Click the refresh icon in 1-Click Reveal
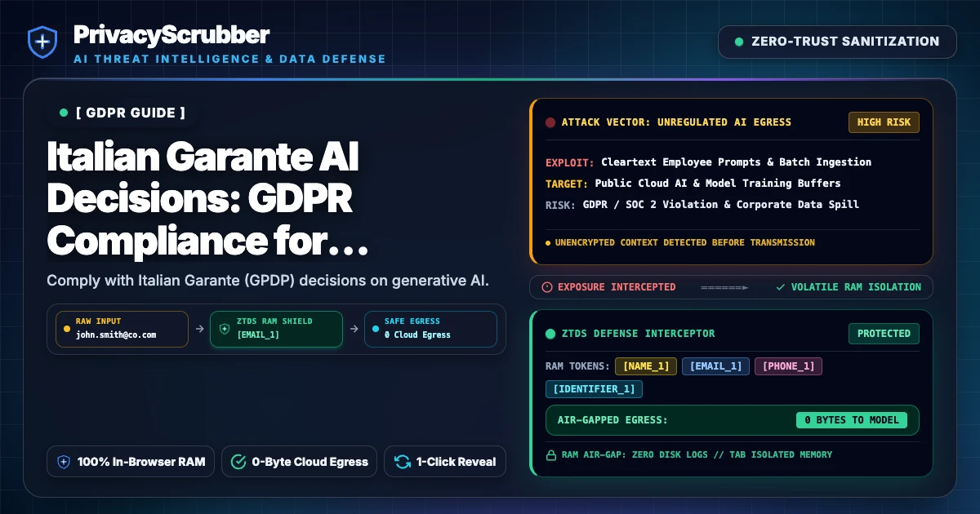980x514 pixels. point(402,462)
